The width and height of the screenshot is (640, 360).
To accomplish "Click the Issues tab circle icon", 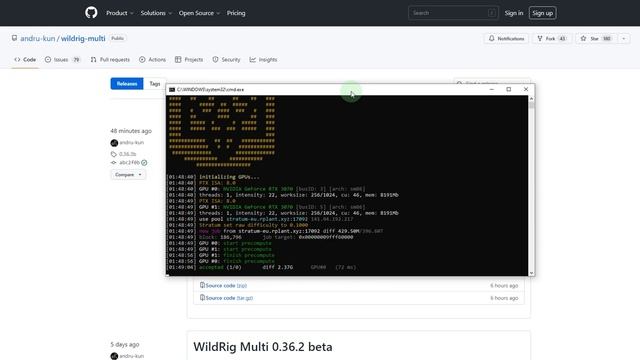I will 48,60.
